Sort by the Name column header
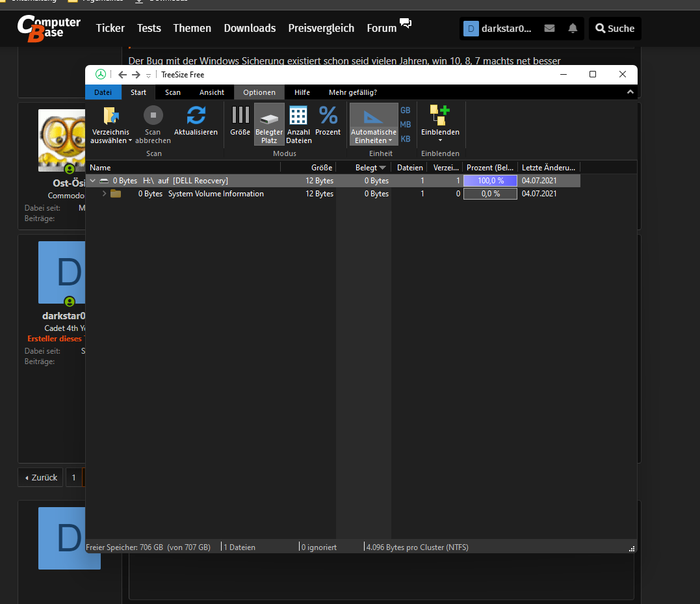This screenshot has width=700, height=604. pyautogui.click(x=183, y=167)
